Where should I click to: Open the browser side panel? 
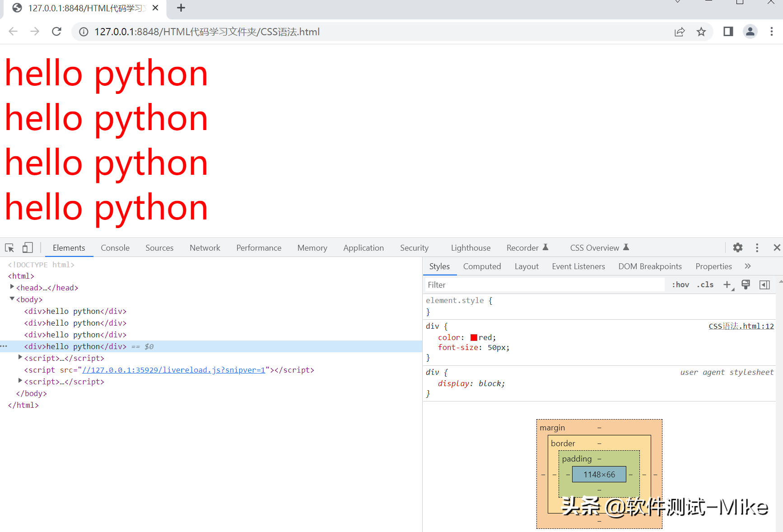pyautogui.click(x=728, y=32)
